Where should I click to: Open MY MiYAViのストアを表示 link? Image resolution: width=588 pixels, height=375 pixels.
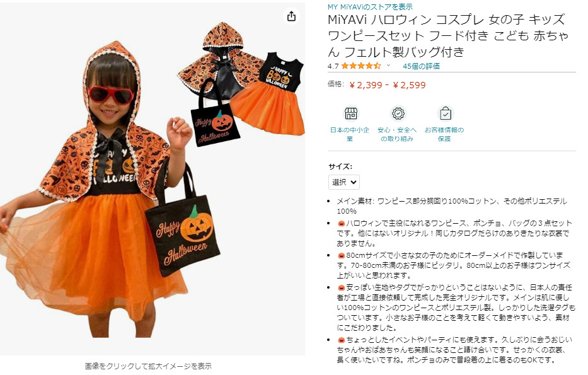click(370, 7)
